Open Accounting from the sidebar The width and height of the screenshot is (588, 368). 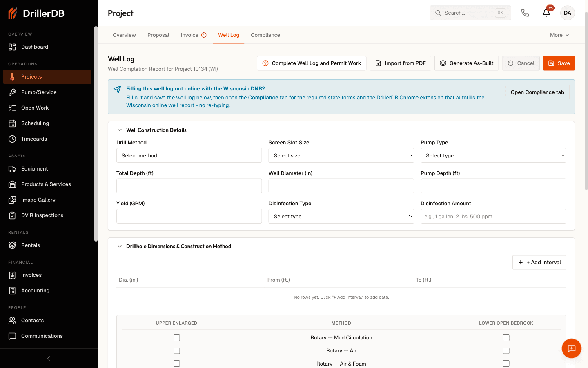click(47, 291)
